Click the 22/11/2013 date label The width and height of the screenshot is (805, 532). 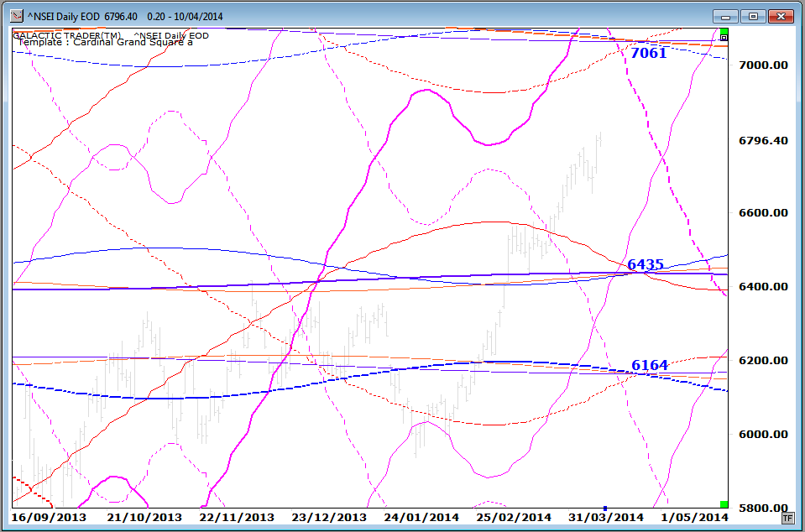[x=237, y=517]
